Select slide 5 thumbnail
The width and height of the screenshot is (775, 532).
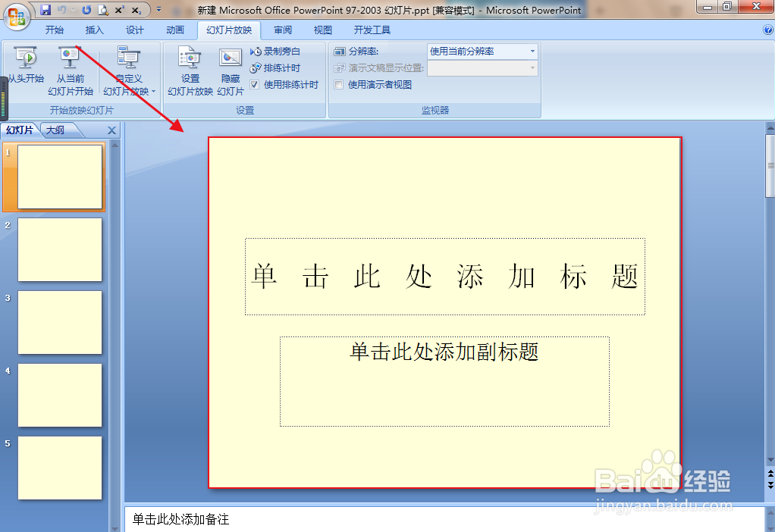60,468
